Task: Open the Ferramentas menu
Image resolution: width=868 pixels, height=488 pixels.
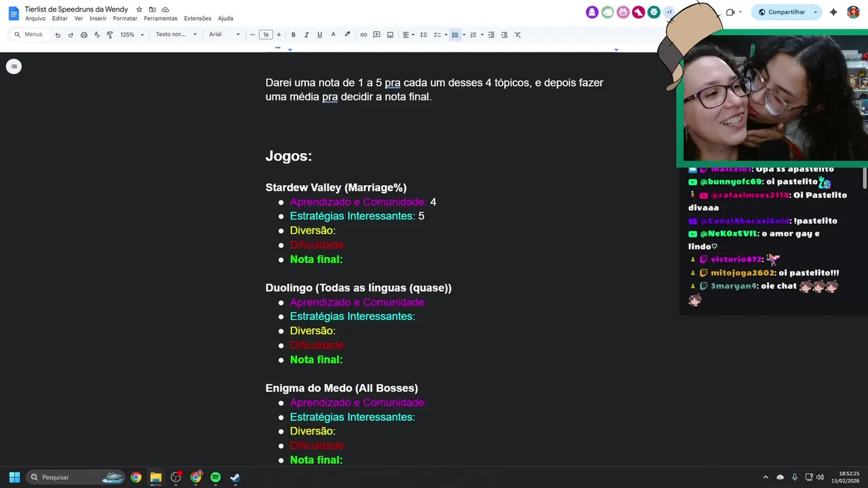Action: coord(161,18)
